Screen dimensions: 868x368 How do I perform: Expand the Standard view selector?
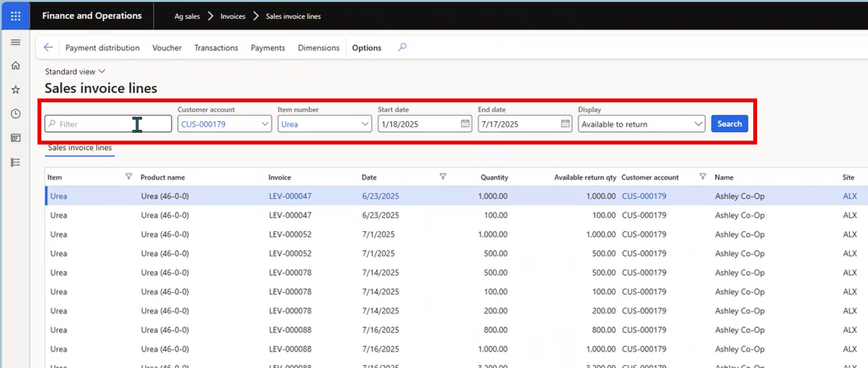pos(75,72)
